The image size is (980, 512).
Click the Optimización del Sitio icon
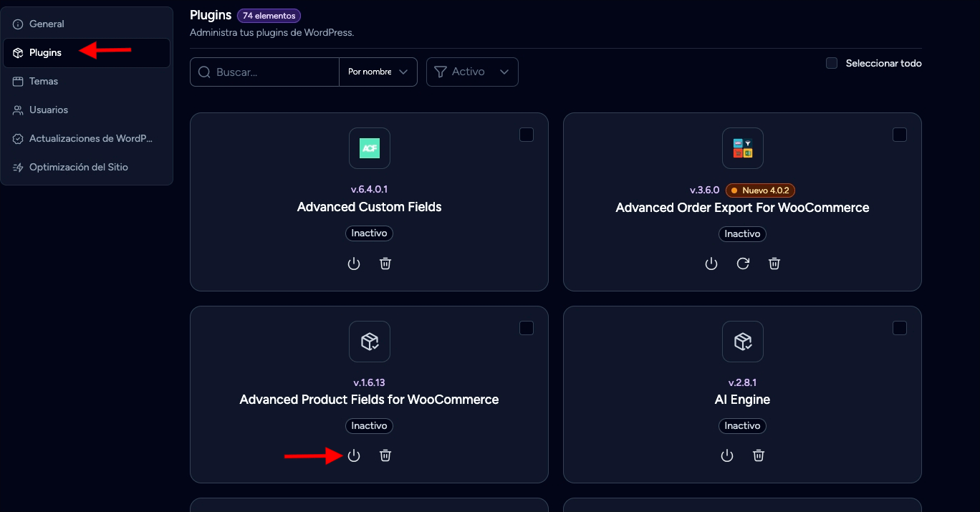point(18,168)
